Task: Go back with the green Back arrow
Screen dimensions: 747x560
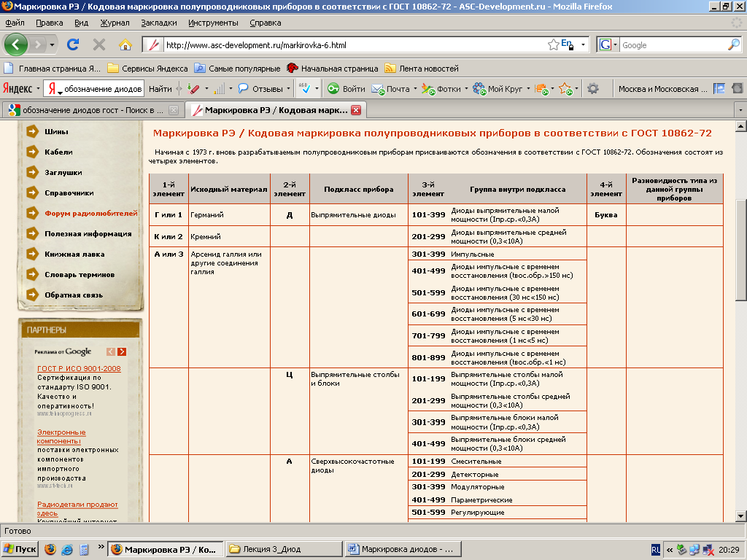Action: [16, 44]
